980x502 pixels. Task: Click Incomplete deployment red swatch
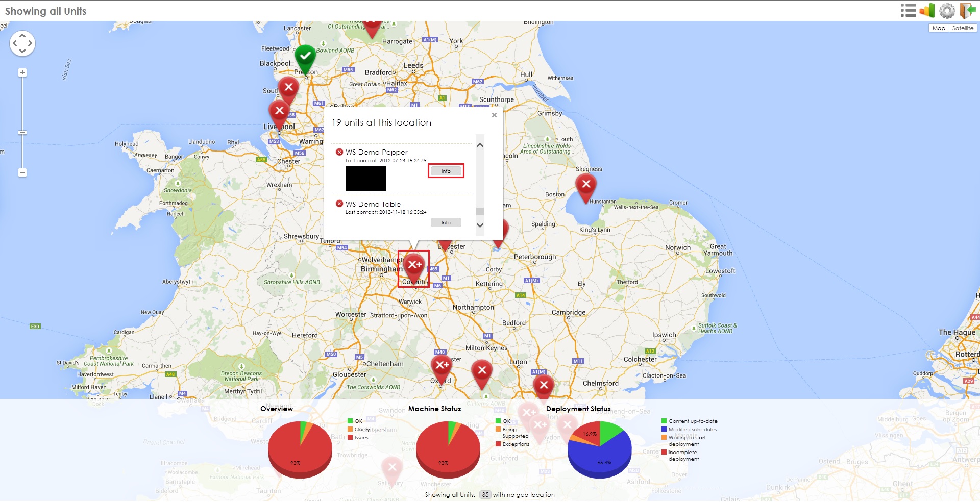(x=664, y=452)
